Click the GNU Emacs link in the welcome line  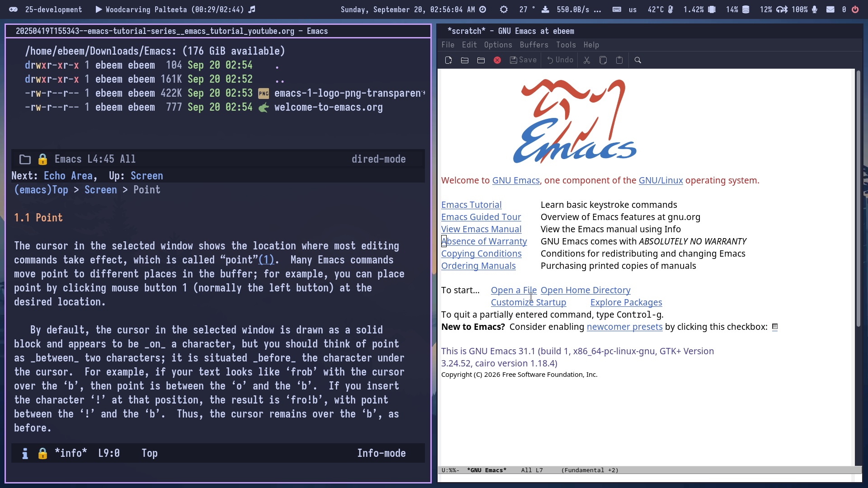[516, 180]
